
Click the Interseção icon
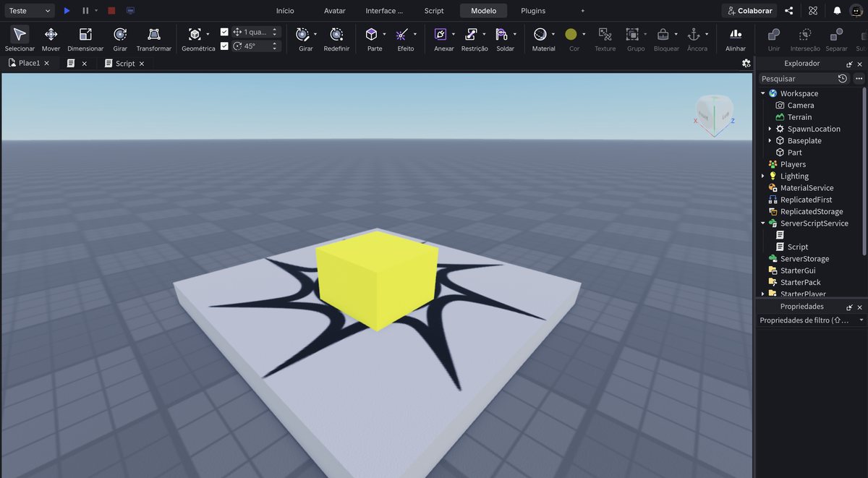tap(805, 34)
